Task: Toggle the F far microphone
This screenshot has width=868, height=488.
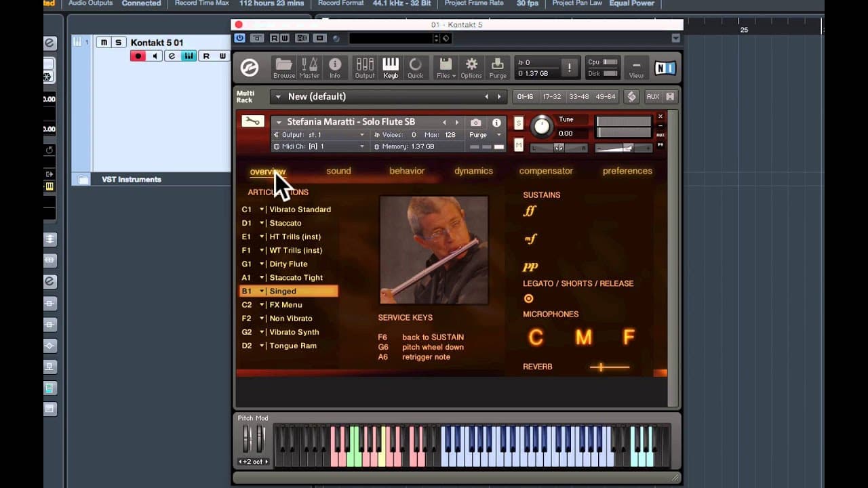Action: 629,337
